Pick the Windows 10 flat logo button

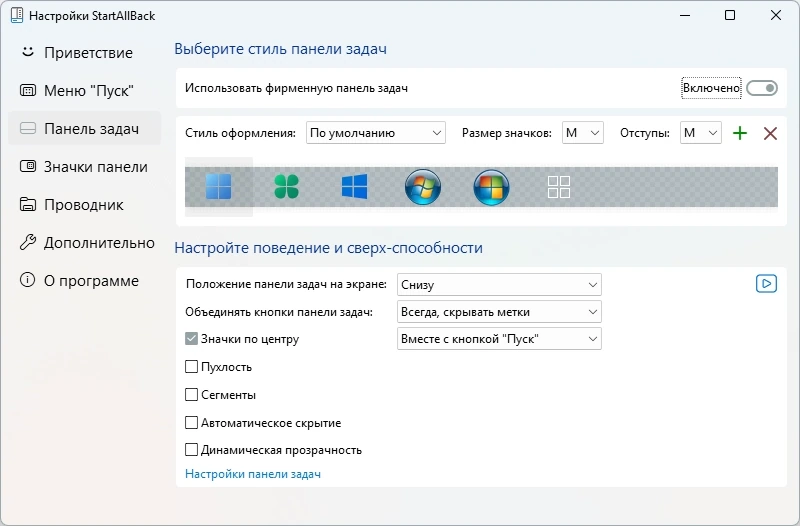pos(354,187)
